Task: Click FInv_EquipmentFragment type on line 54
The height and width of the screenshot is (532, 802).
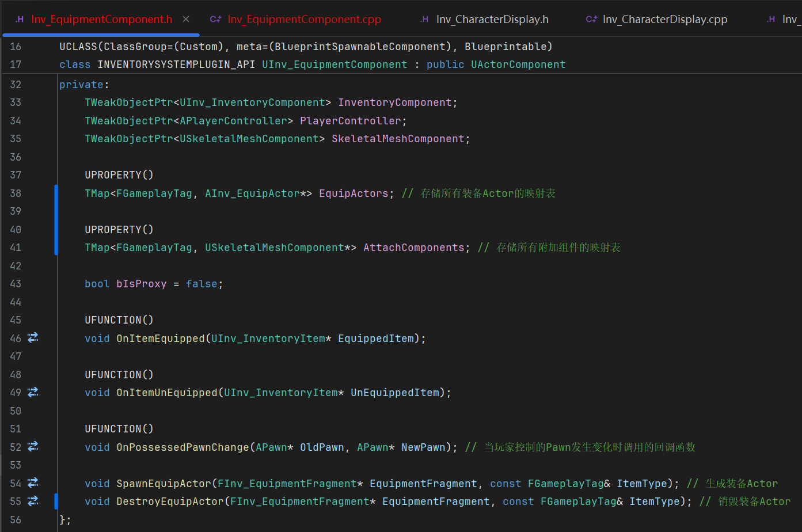Action: (x=287, y=484)
